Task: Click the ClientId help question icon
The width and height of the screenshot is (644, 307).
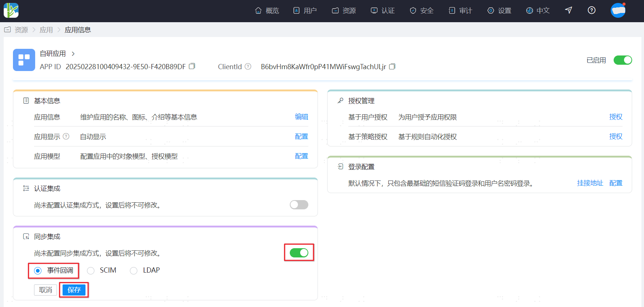Action: click(248, 67)
